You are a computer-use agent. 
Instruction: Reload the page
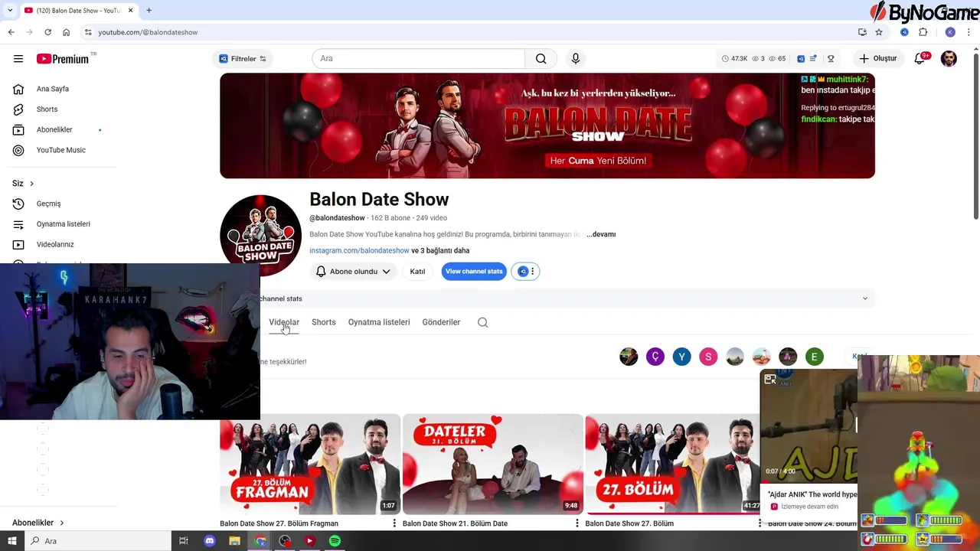(x=47, y=32)
